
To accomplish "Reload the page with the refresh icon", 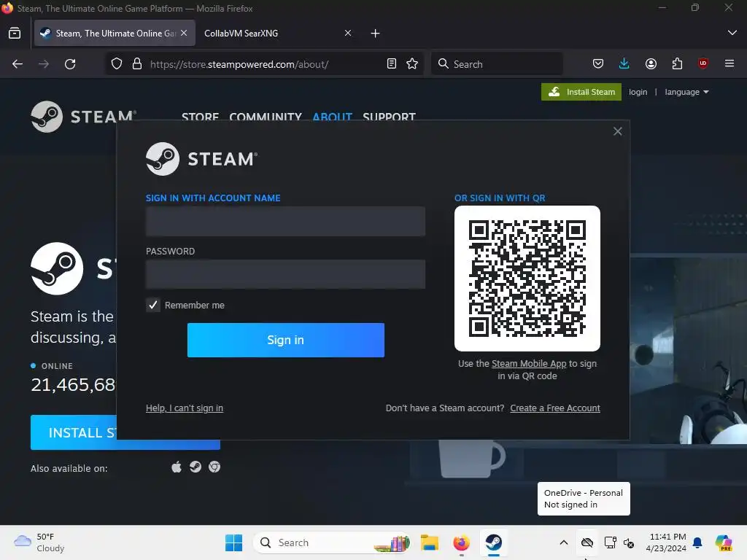I will point(70,64).
